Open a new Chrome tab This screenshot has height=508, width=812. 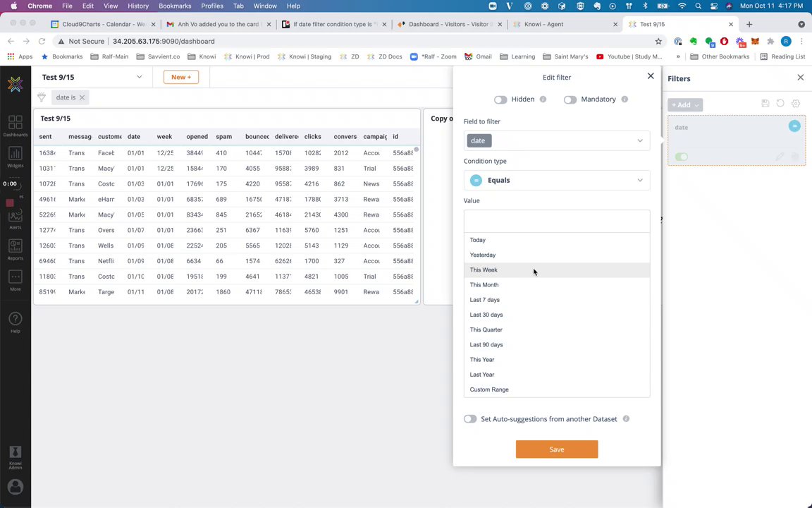[749, 25]
